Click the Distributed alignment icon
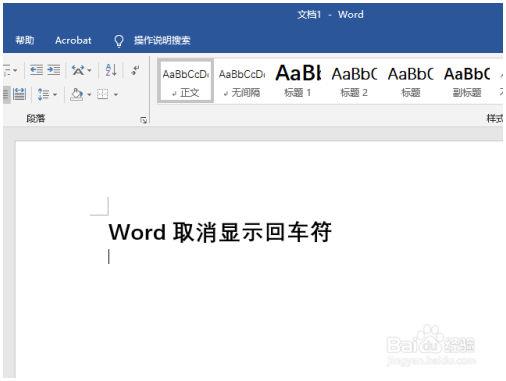Viewport: 506px width, 381px height. pyautogui.click(x=19, y=94)
